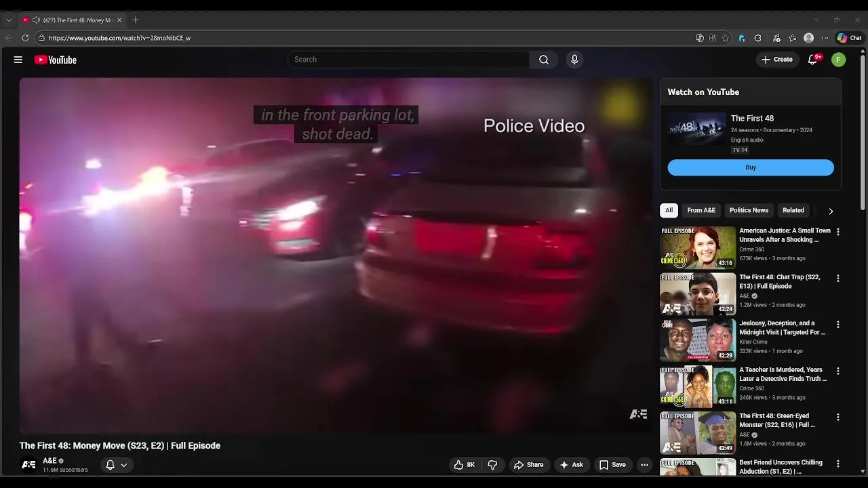This screenshot has height=488, width=868.
Task: Open American Justice video thumbnail
Action: 698,247
